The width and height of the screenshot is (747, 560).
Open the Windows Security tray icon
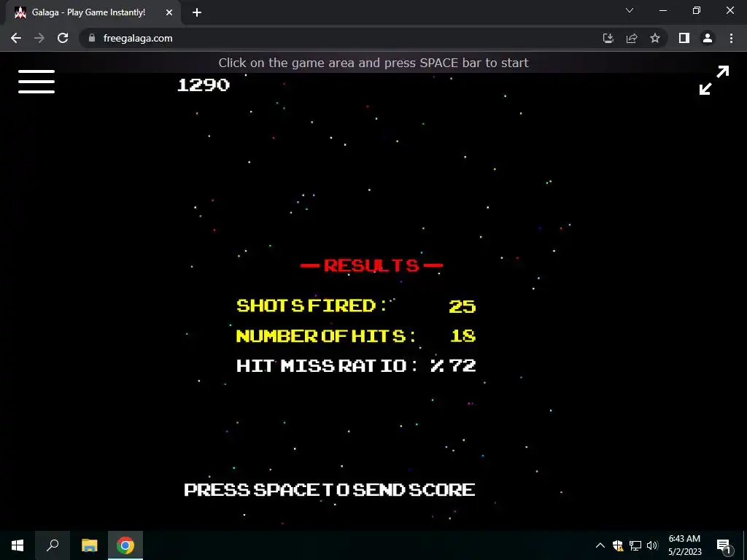[618, 545]
